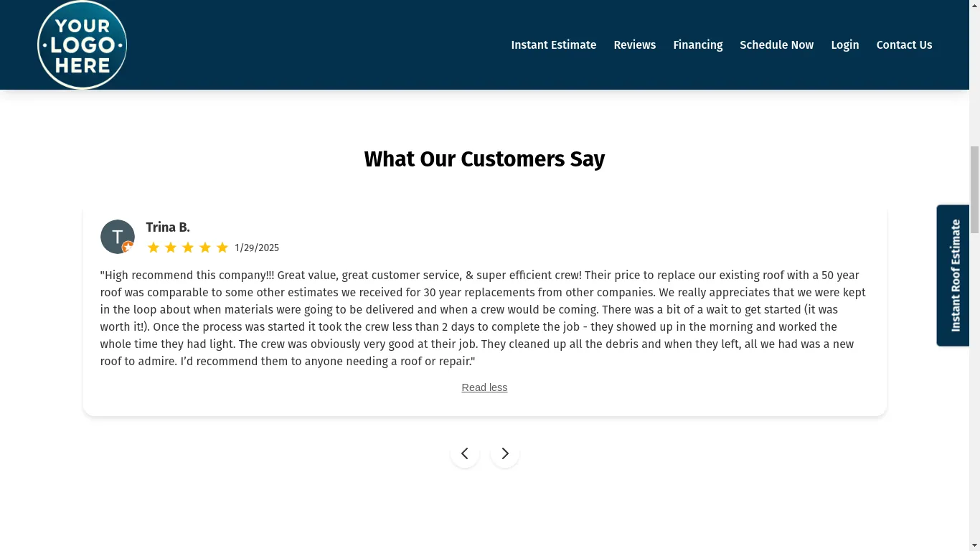Open the Instant Estimate menu item
980x551 pixels.
(553, 45)
